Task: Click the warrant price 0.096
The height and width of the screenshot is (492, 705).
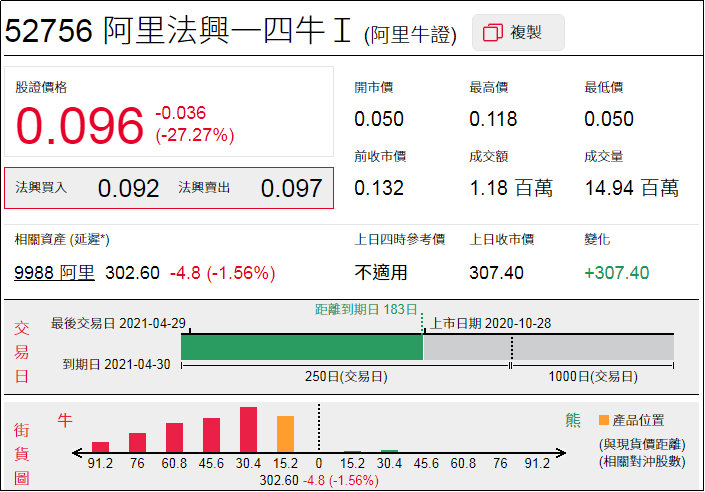Action: pos(80,125)
